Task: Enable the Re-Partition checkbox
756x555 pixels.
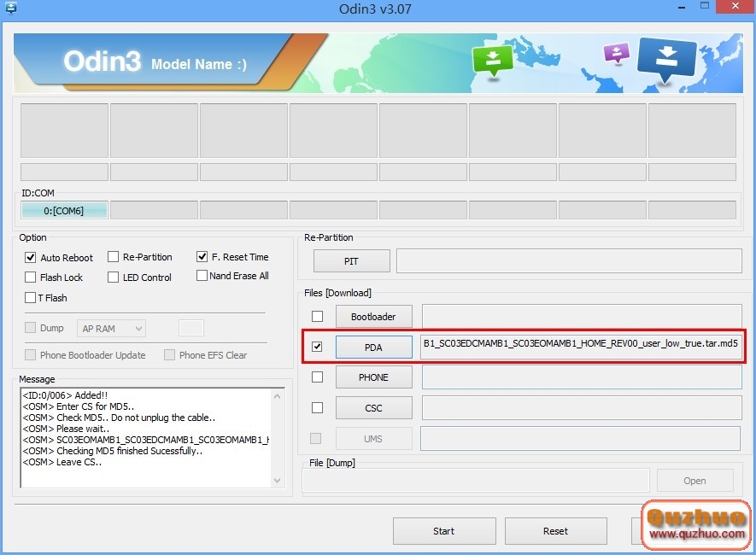Action: click(x=114, y=257)
